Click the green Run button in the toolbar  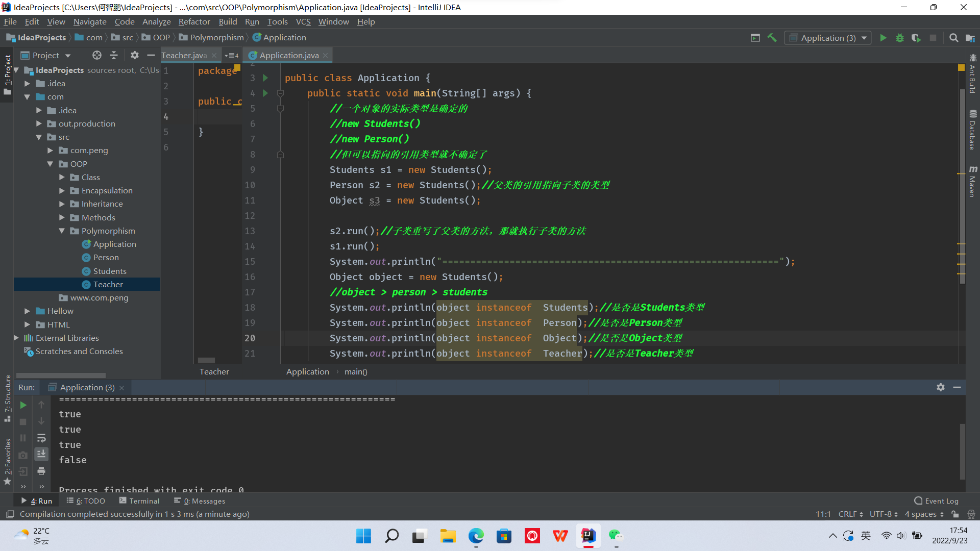pyautogui.click(x=883, y=38)
